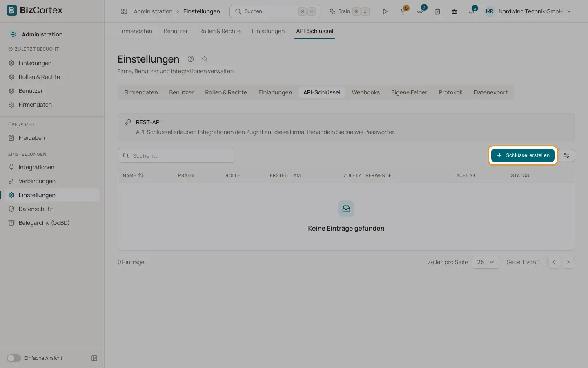Open recently visited Rollen & Rechte in sidebar

39,77
